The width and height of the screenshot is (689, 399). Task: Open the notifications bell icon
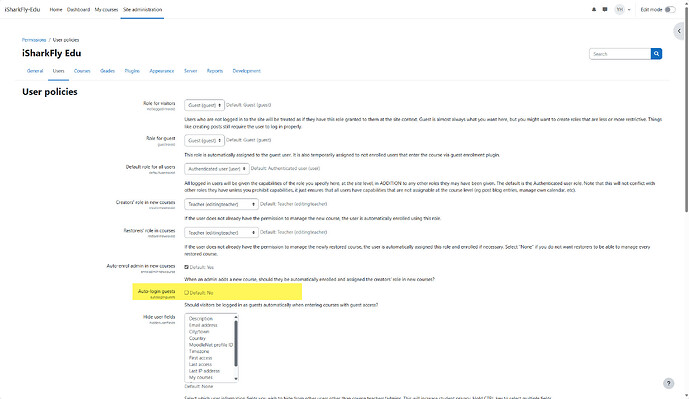click(x=594, y=9)
